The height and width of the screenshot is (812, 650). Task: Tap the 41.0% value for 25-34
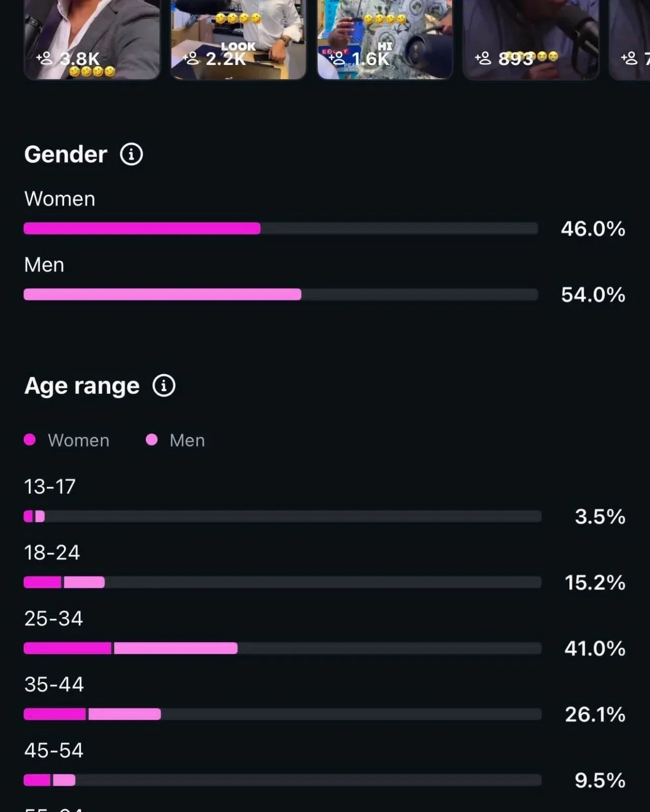click(x=595, y=649)
